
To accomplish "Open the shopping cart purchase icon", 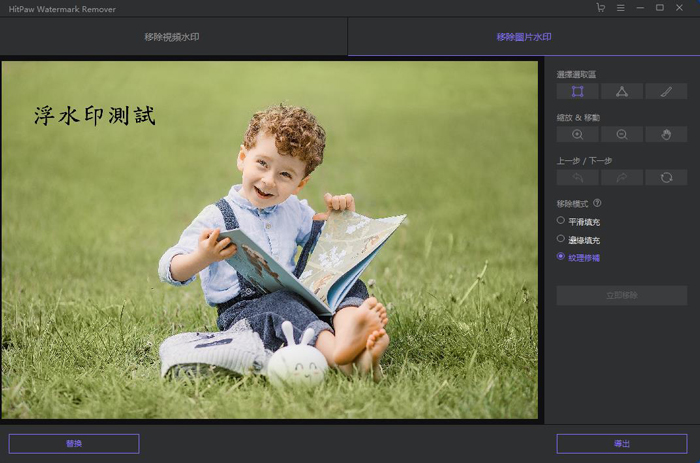I will 600,8.
